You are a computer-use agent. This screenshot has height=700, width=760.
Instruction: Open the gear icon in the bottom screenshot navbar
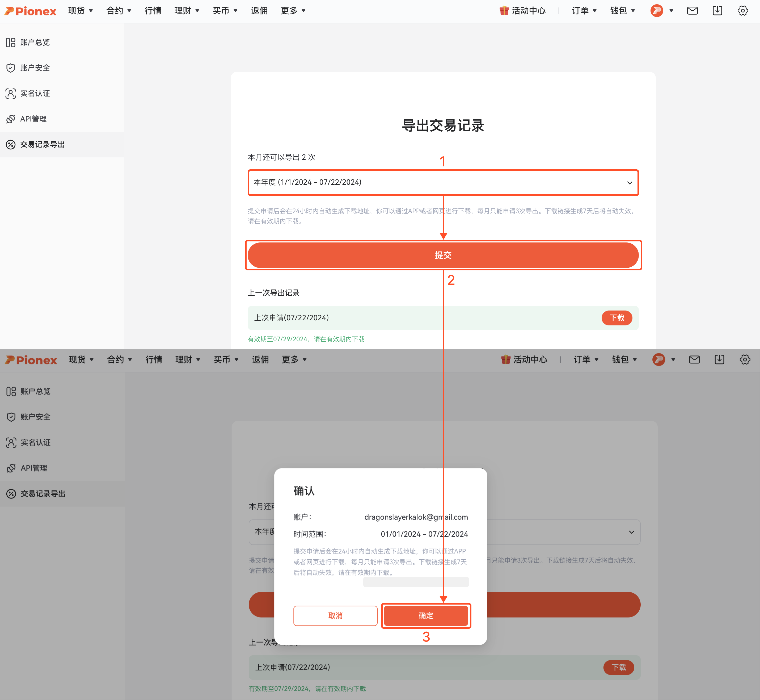click(x=745, y=359)
